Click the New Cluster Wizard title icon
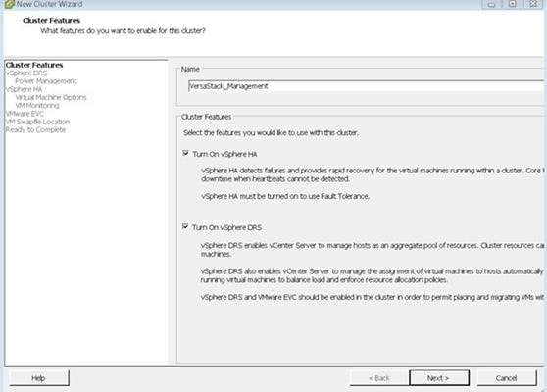This screenshot has width=547, height=392. point(10,4)
